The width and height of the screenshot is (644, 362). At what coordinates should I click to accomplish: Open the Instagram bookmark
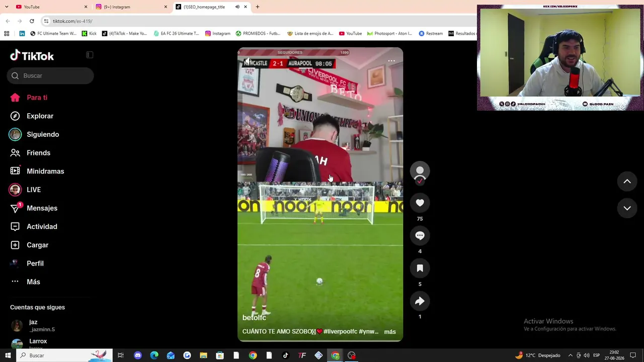point(217,34)
